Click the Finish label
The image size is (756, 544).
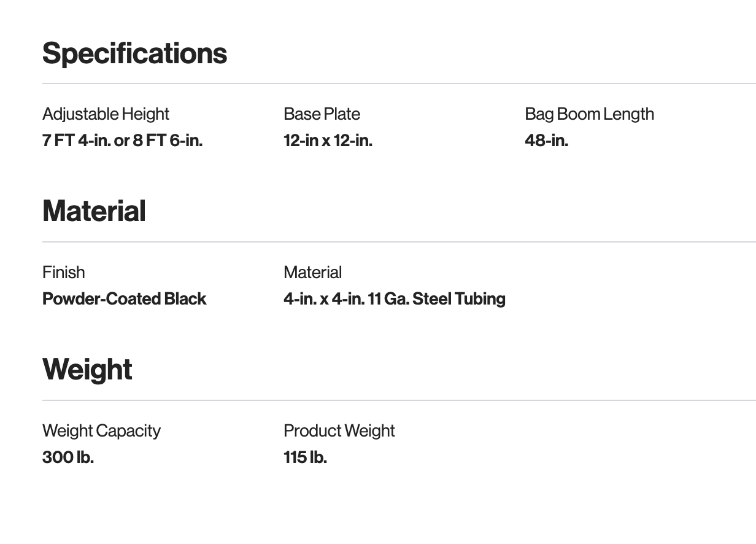click(64, 273)
